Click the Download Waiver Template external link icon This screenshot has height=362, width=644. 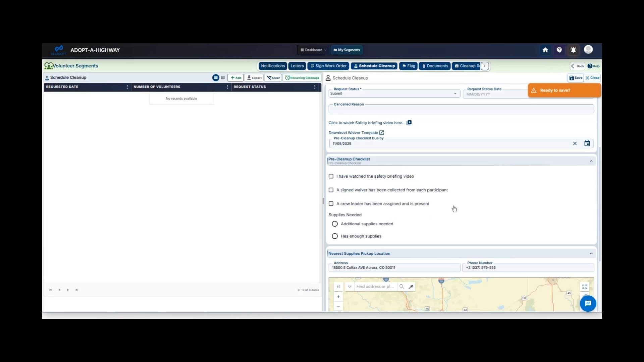381,132
